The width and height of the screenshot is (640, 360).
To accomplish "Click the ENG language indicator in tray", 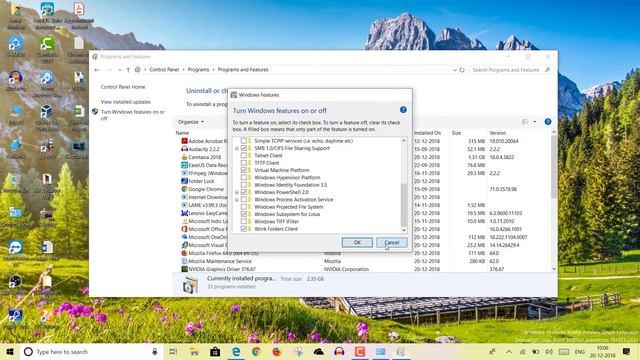I will [580, 351].
